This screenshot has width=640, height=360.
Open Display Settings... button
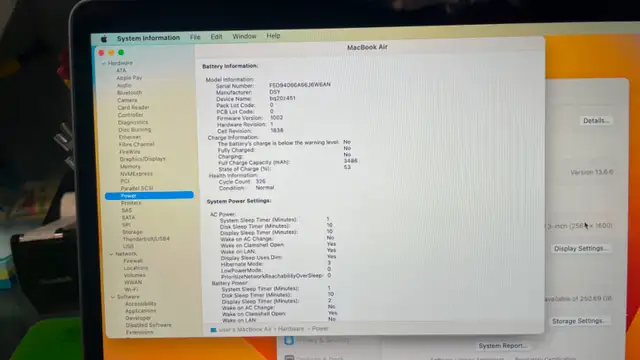pyautogui.click(x=581, y=248)
